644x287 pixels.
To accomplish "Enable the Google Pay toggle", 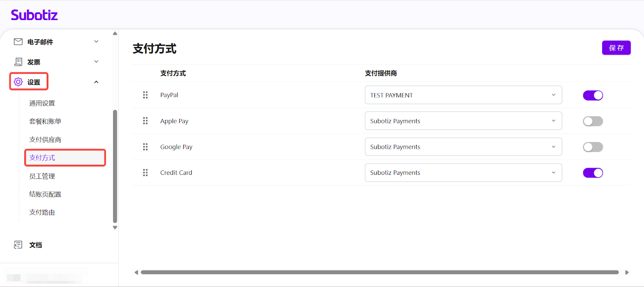I will pos(592,147).
